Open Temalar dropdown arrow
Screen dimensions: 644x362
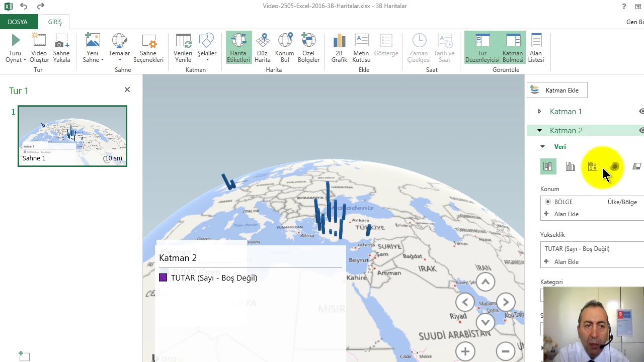pyautogui.click(x=120, y=60)
